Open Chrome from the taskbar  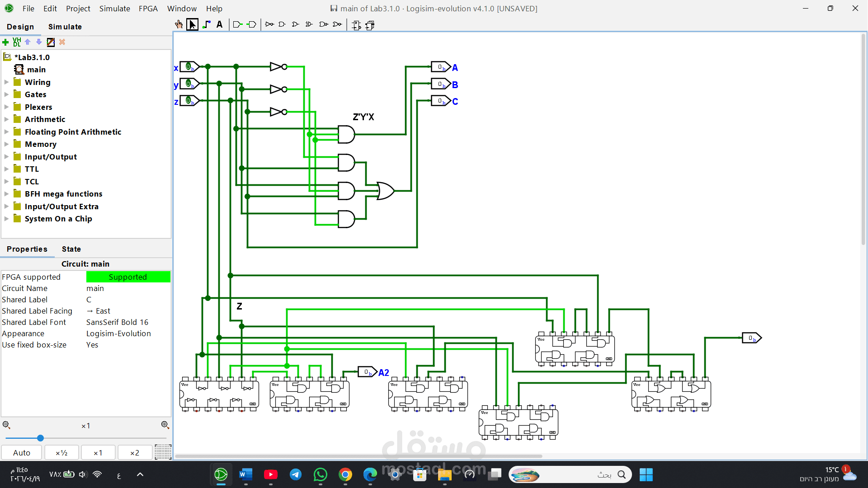(x=345, y=474)
